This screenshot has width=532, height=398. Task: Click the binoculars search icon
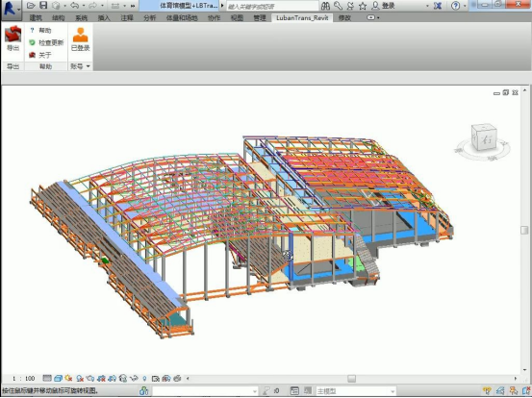pyautogui.click(x=325, y=6)
